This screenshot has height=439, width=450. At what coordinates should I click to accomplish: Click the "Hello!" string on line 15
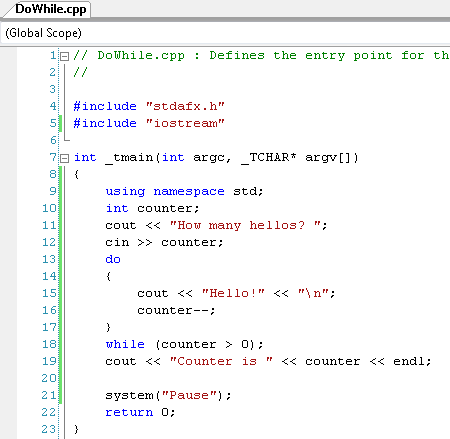[233, 293]
